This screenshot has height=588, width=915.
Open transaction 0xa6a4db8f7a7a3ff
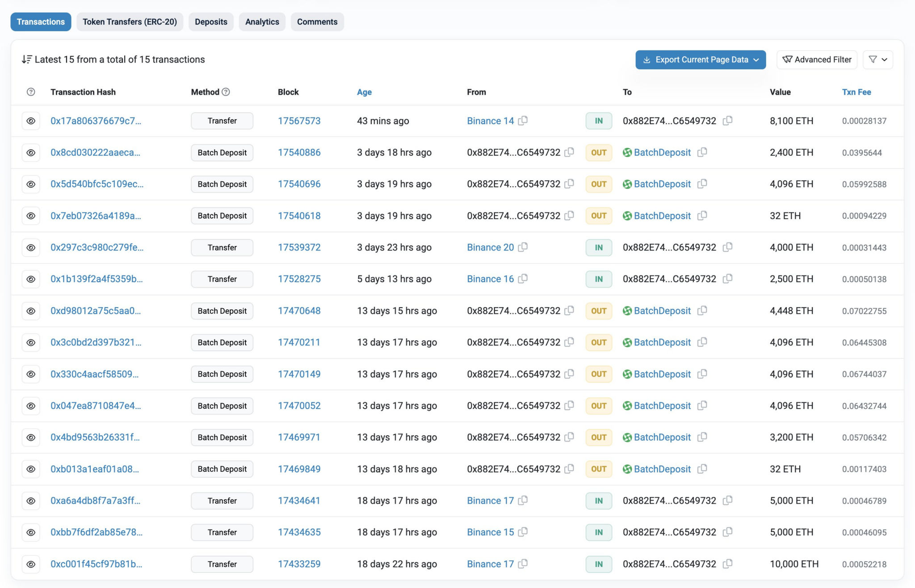pos(95,500)
